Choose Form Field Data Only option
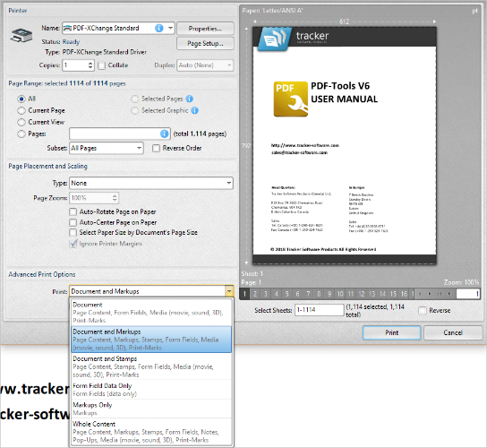The image size is (487, 448). coord(151,390)
